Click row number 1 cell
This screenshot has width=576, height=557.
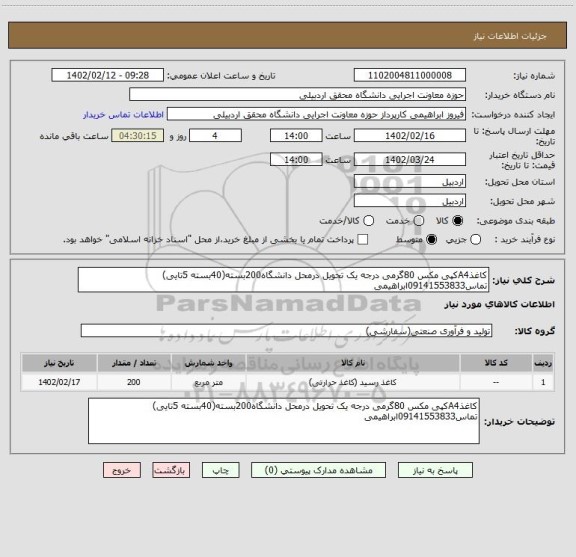click(543, 382)
